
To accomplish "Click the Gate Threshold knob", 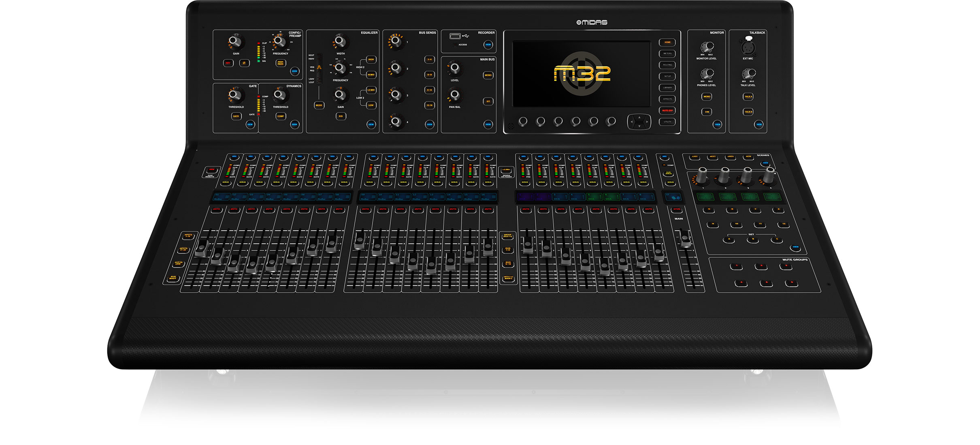I will click(235, 94).
